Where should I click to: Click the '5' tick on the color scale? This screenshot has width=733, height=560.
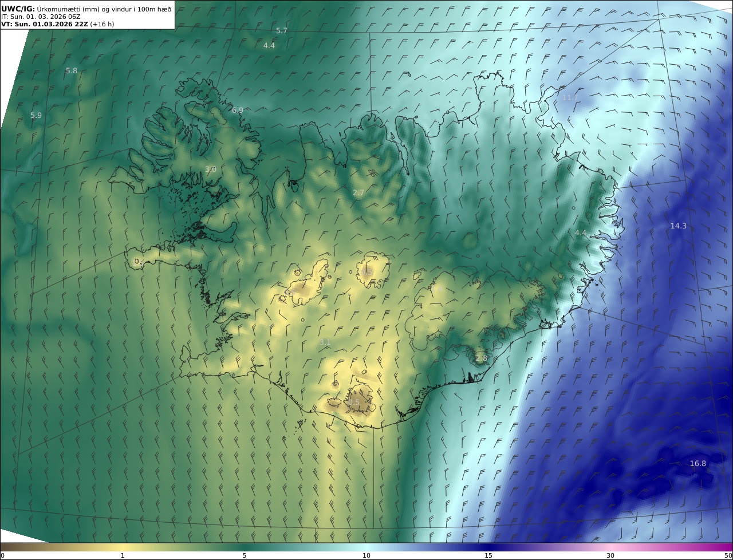pos(245,555)
